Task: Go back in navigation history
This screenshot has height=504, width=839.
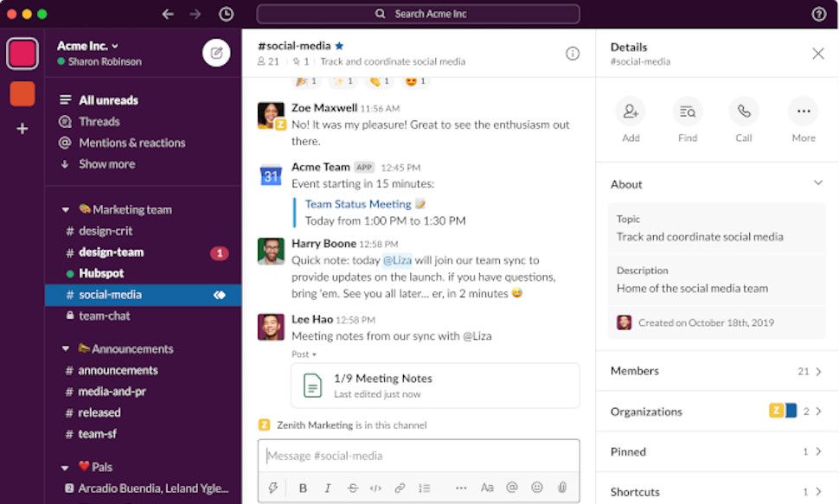Action: (x=168, y=14)
